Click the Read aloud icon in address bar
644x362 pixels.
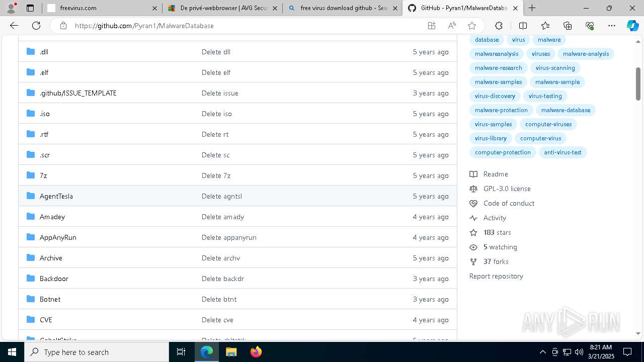pyautogui.click(x=452, y=26)
